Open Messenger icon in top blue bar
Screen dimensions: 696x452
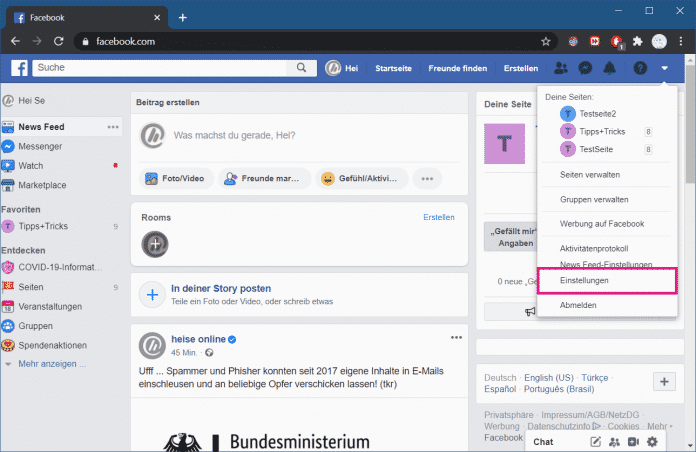coord(585,68)
